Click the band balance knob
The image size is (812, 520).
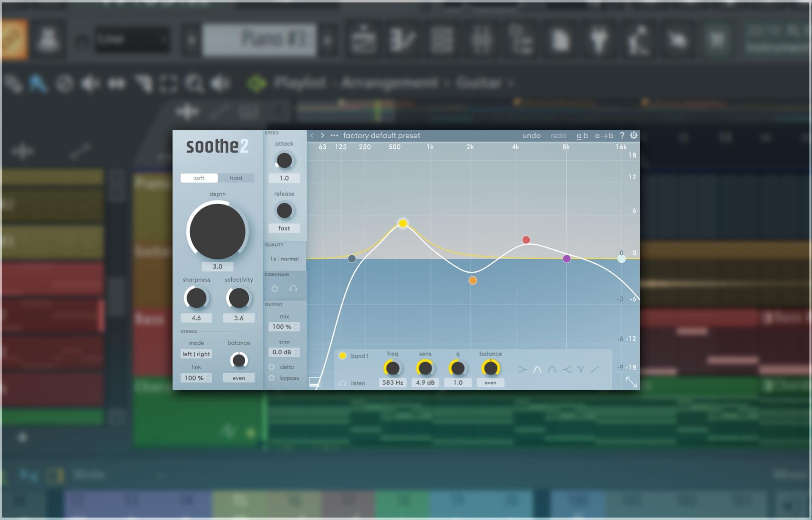(491, 368)
